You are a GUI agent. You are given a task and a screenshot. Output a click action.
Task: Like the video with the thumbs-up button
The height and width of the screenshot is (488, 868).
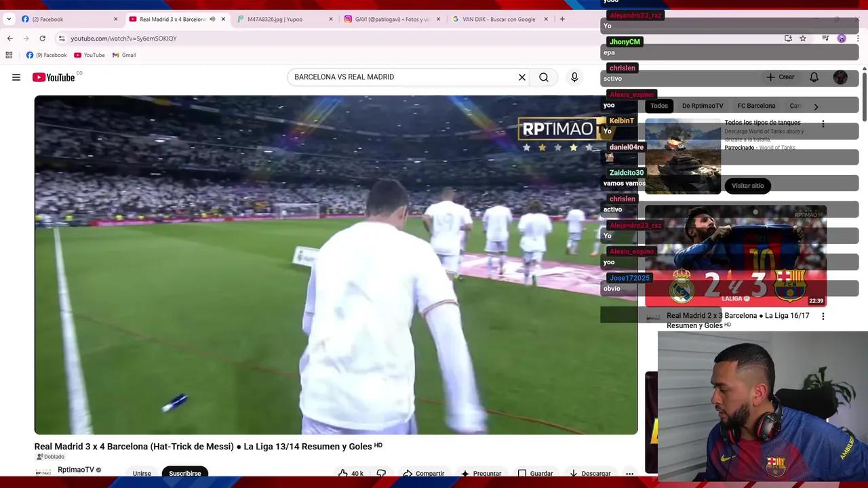[351, 473]
